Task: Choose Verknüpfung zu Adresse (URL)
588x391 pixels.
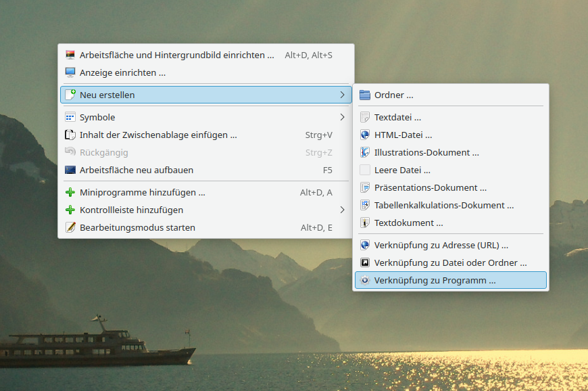Action: (441, 245)
